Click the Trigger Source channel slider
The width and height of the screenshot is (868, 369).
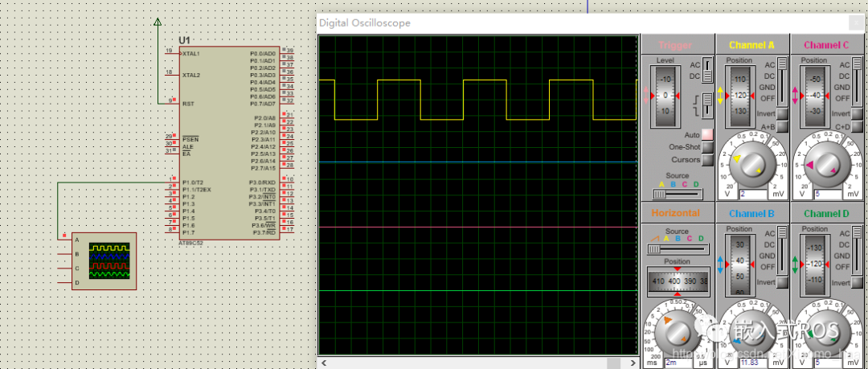coord(677,194)
